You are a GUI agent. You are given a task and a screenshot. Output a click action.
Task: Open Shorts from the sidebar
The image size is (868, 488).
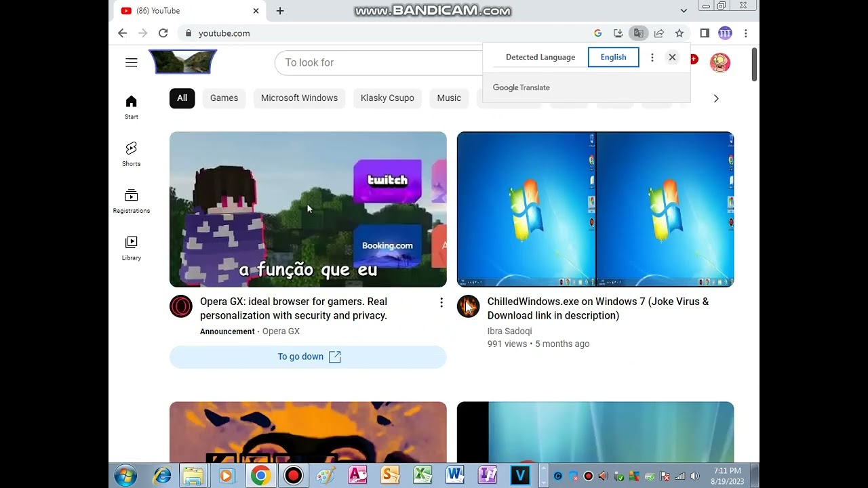(x=132, y=154)
